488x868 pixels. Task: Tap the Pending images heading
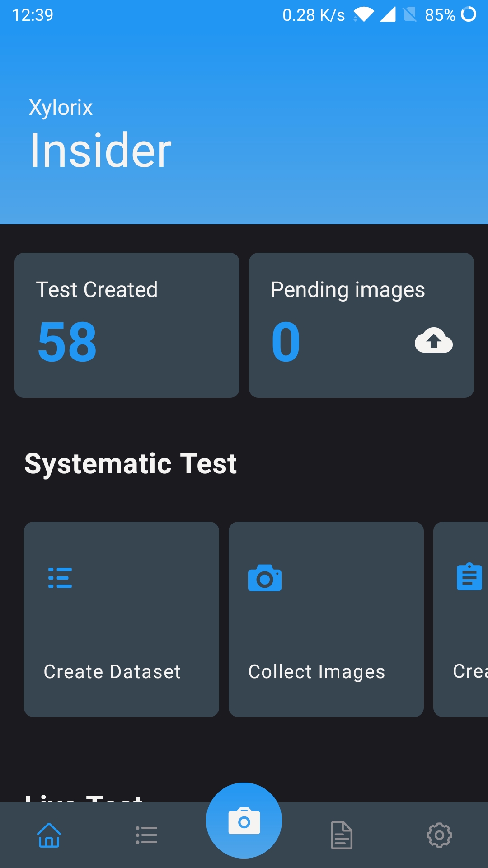click(347, 290)
